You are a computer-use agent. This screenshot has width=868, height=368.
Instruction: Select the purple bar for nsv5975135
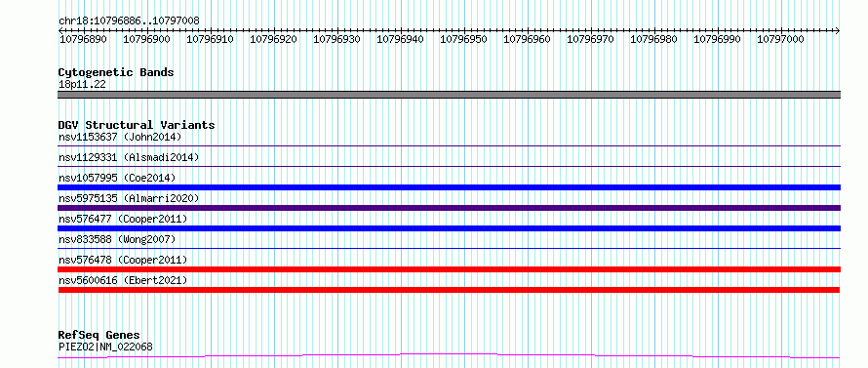tap(449, 208)
